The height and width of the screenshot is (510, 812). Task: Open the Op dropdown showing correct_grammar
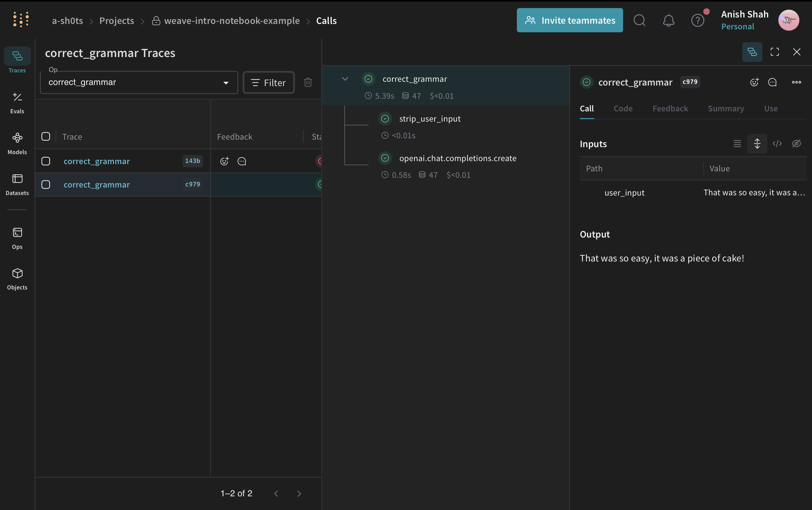pyautogui.click(x=139, y=82)
